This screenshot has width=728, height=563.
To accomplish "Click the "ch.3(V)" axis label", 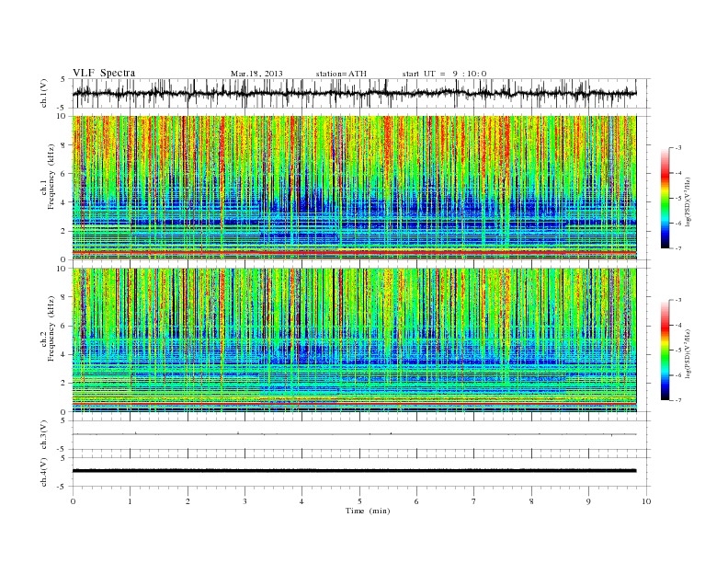I will tap(44, 435).
